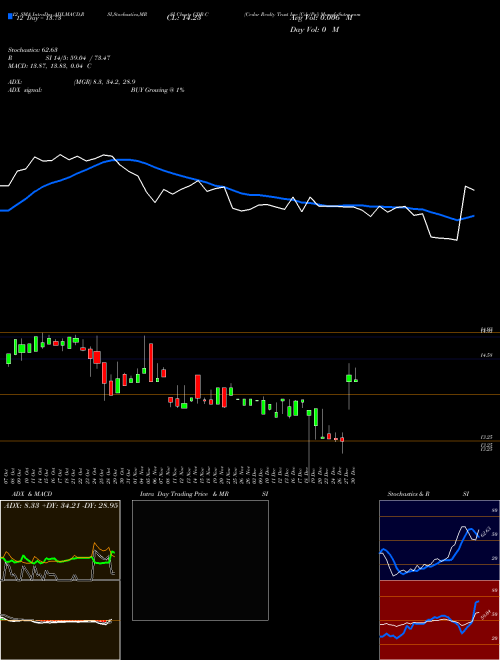Select the 'SI 14/3: 59.04 / 73.47' reading
500x660 pixels.
pos(78,58)
